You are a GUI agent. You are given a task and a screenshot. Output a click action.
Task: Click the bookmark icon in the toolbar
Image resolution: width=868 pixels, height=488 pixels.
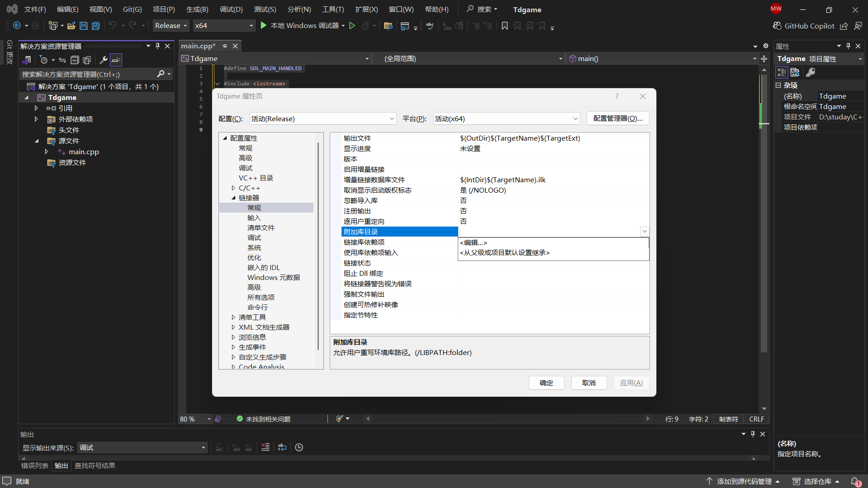pyautogui.click(x=505, y=26)
